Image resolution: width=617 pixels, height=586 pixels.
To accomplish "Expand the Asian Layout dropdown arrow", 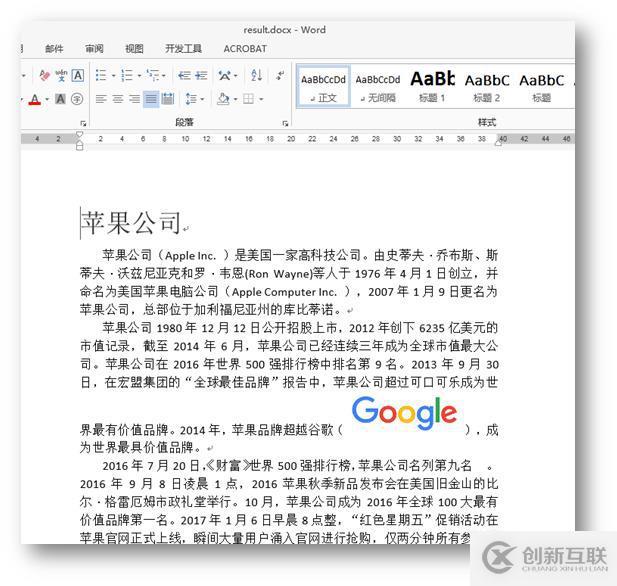I will pyautogui.click(x=236, y=76).
